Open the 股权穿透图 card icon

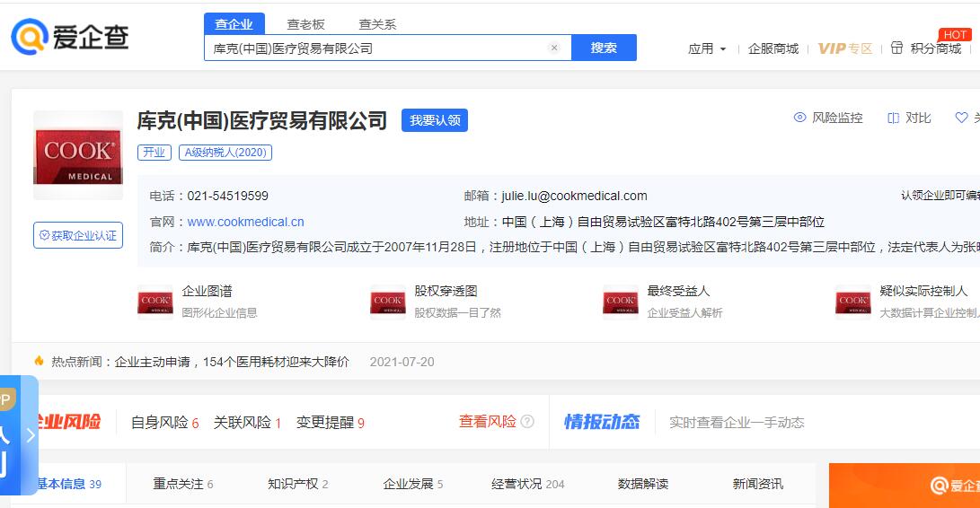(x=387, y=302)
